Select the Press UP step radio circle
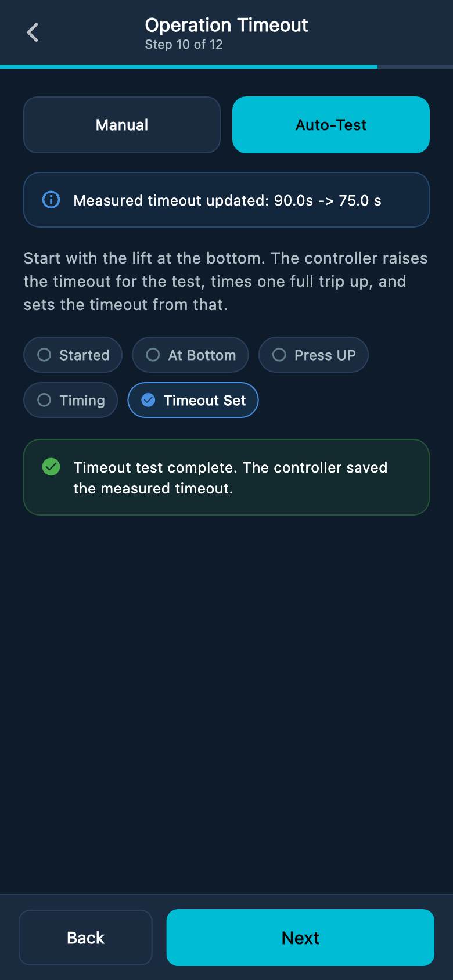 (x=279, y=355)
